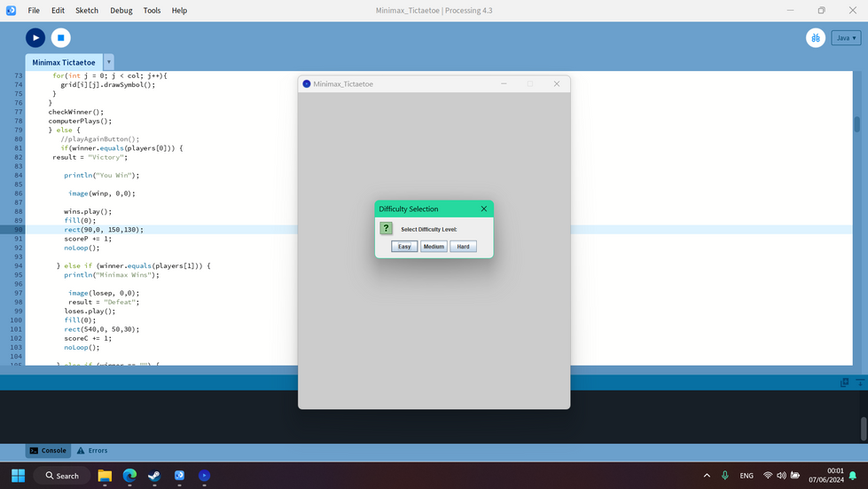Open the Help menu
The image size is (868, 489).
pyautogui.click(x=179, y=10)
